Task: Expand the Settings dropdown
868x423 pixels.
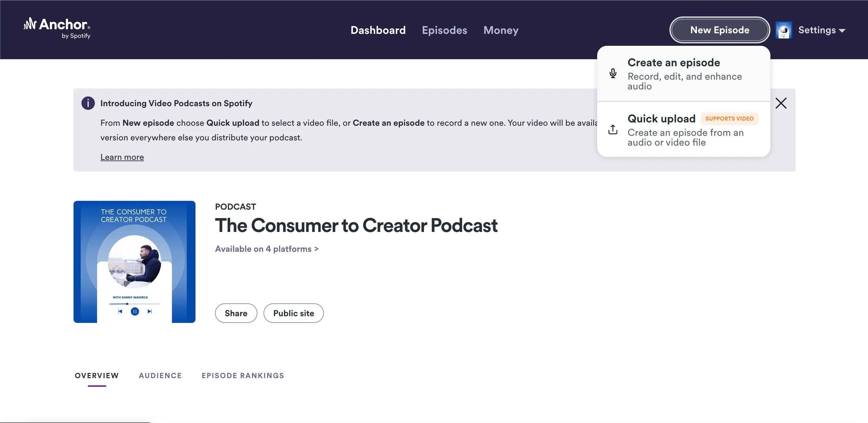Action: [822, 30]
